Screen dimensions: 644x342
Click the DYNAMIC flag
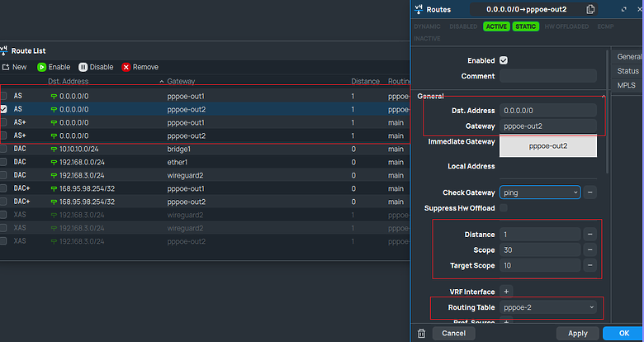point(427,26)
